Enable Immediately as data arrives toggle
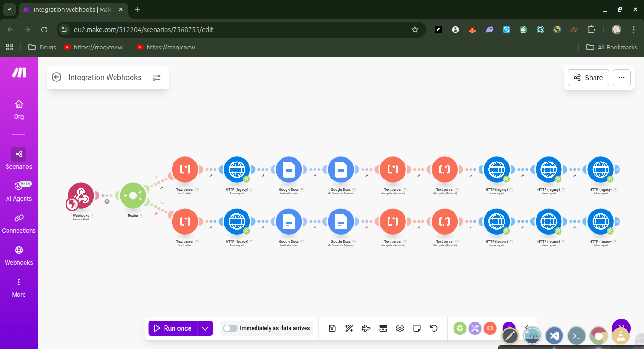Viewport: 644px width, 349px height. tap(230, 328)
